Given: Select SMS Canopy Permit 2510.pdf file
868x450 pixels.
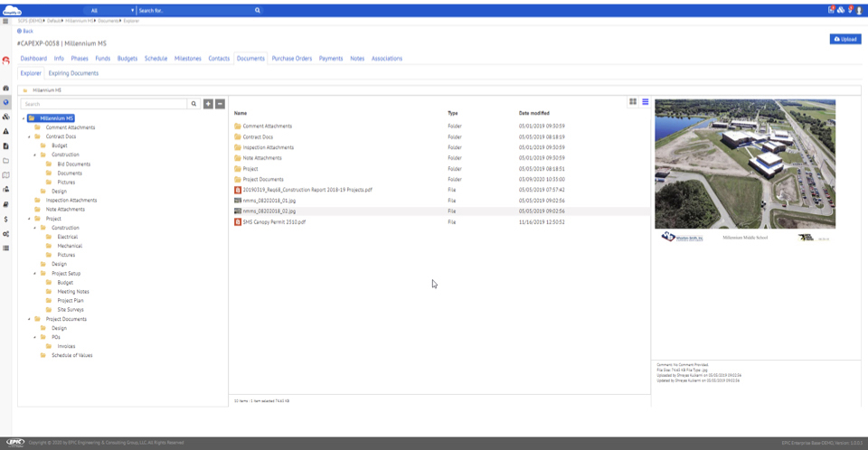Looking at the screenshot, I should [273, 221].
